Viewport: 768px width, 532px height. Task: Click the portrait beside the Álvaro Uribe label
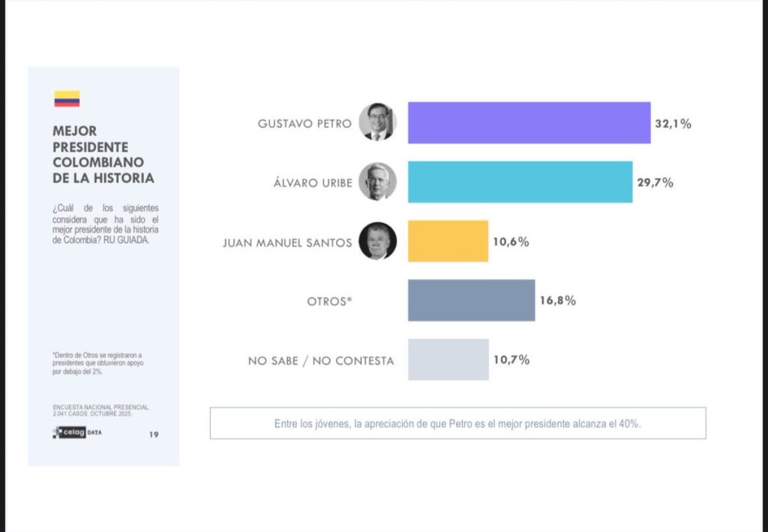(377, 182)
